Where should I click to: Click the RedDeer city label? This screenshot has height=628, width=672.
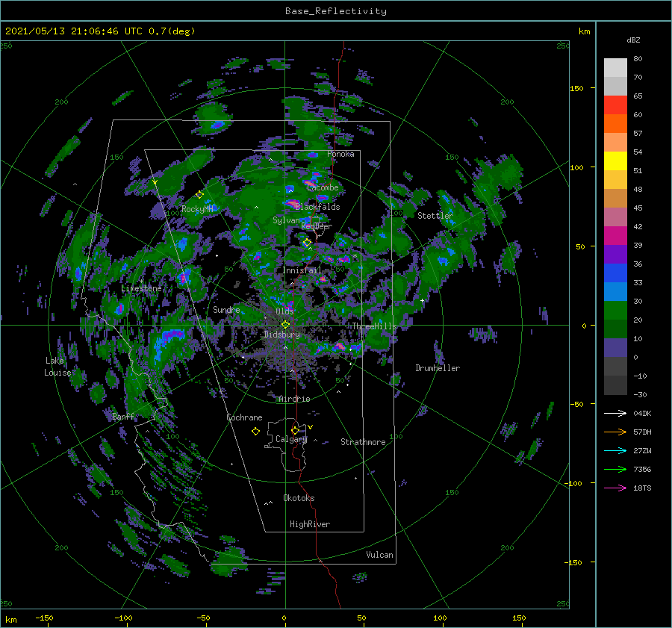[x=317, y=226]
